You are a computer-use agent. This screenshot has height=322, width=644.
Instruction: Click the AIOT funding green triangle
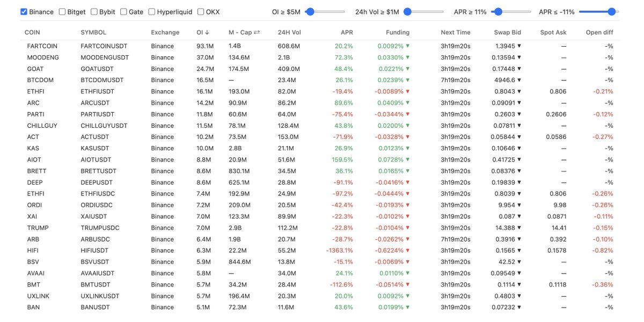(x=407, y=160)
